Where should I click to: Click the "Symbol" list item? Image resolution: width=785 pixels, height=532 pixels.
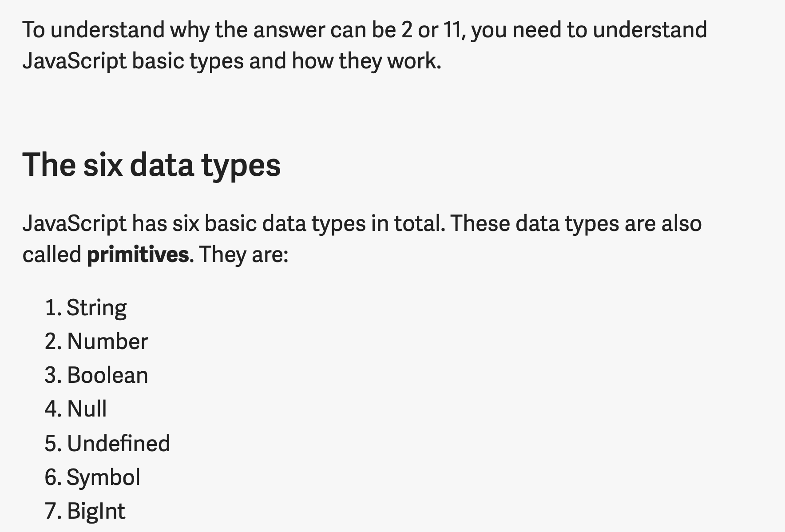(x=103, y=477)
